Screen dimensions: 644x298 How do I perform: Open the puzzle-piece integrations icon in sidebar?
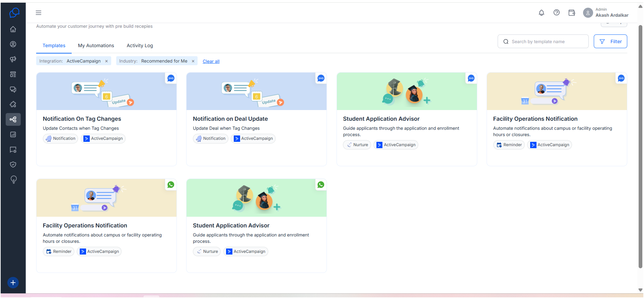pyautogui.click(x=13, y=104)
